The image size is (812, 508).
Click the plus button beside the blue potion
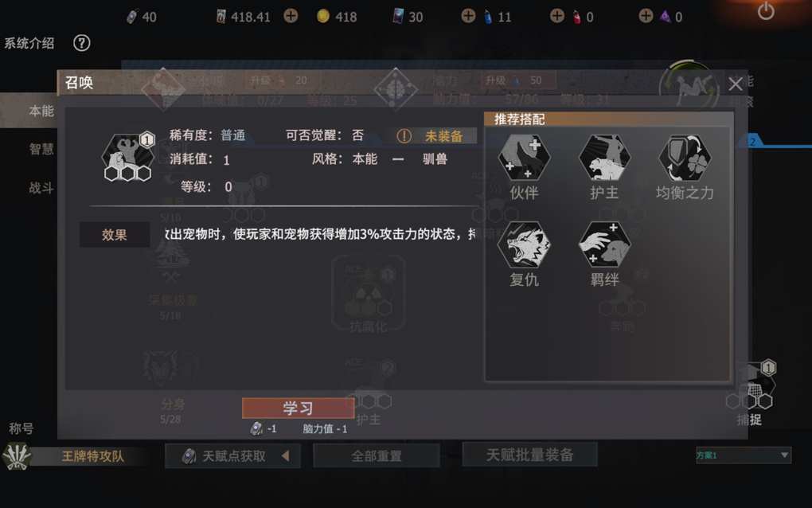point(468,16)
